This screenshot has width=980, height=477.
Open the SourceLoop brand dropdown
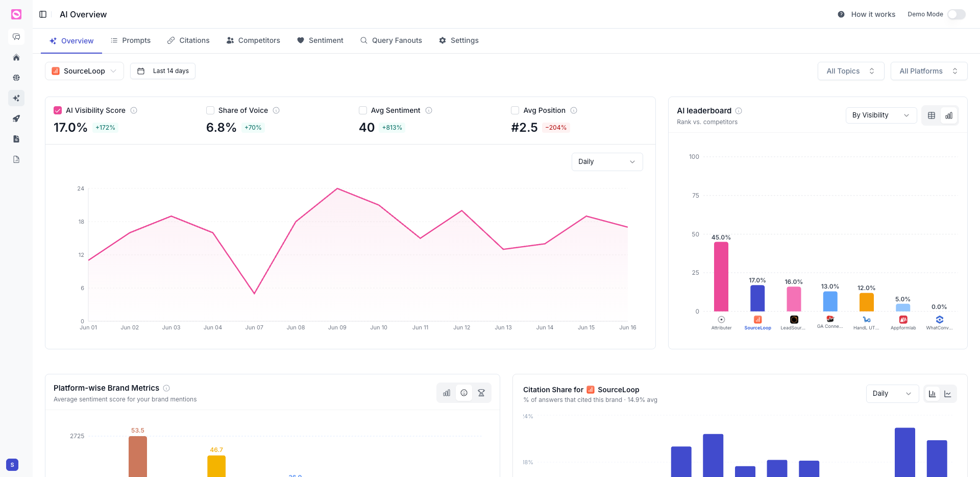(x=84, y=71)
